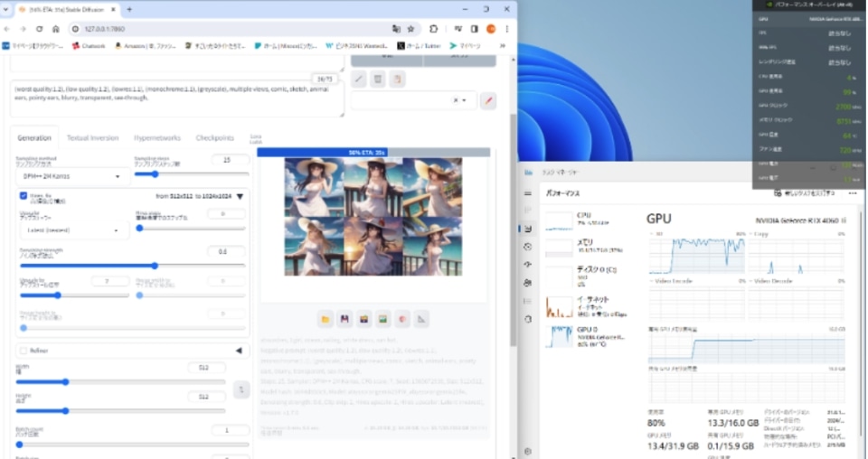Click the browser reload icon
This screenshot has height=459, width=868.
pos(39,29)
